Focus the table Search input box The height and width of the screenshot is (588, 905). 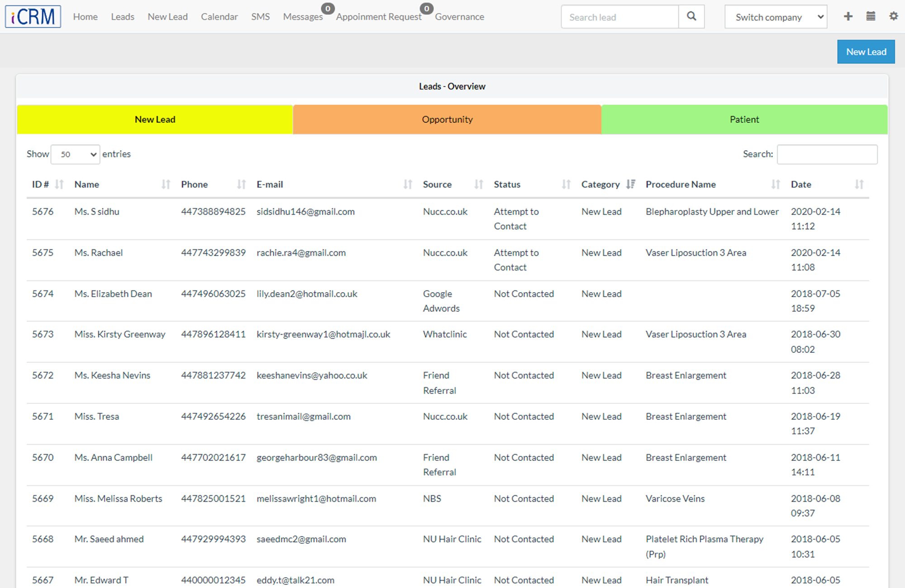(x=827, y=154)
